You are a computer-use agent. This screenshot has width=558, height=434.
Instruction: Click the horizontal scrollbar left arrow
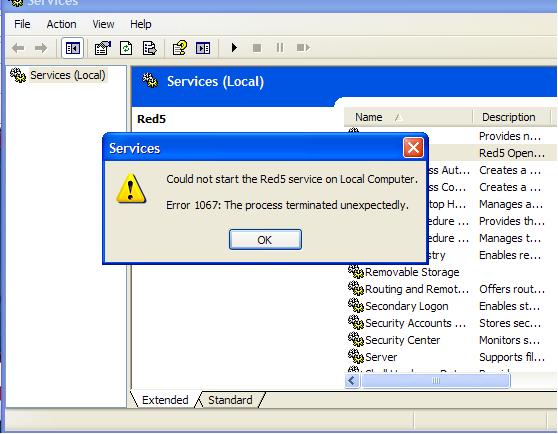coord(352,381)
